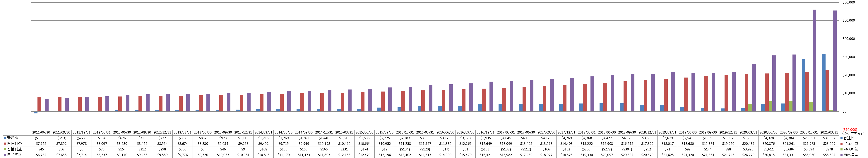Click the $15,222 cell
The height and width of the screenshot is (158, 868).
tap(587, 144)
